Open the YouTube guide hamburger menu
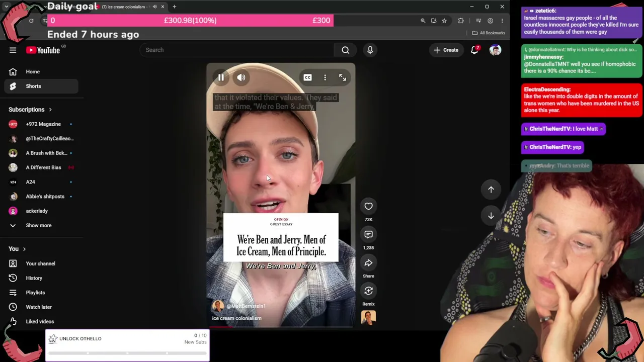The height and width of the screenshot is (362, 644). pos(13,50)
